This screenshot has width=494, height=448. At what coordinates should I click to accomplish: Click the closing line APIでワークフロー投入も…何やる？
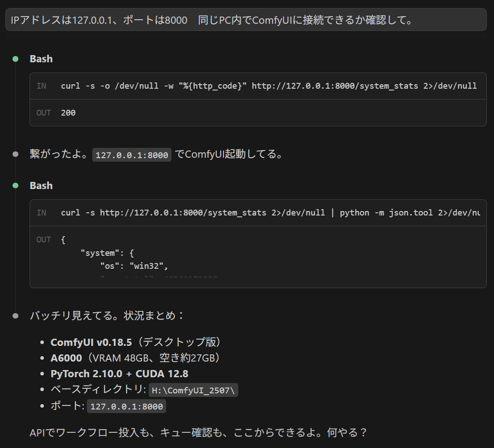(x=198, y=432)
